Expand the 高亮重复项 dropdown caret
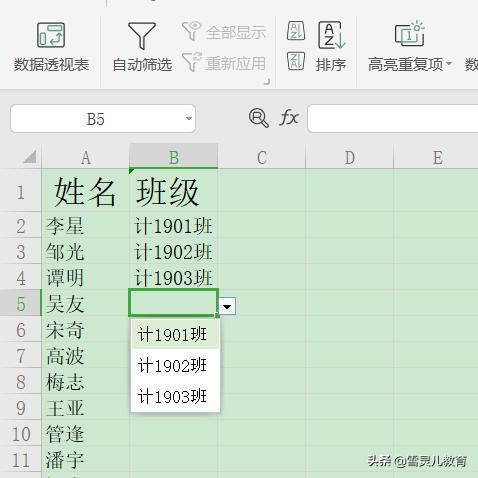Screen dimensions: 478x478 [449, 63]
